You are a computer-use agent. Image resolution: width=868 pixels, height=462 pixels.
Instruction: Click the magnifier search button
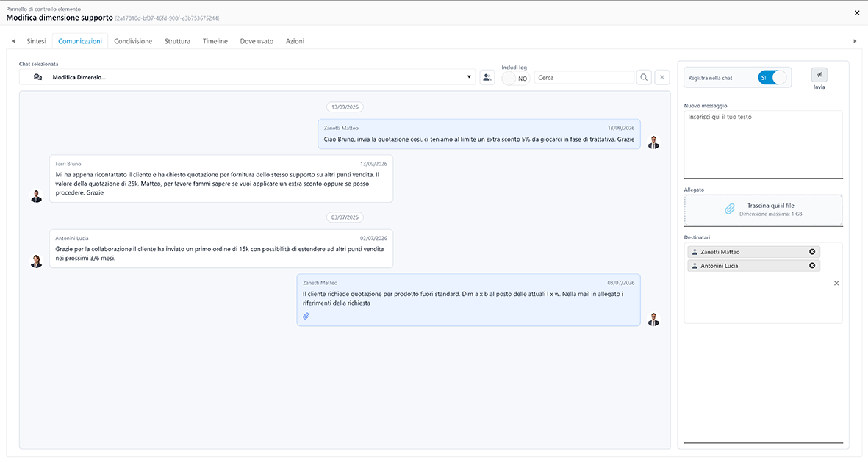pyautogui.click(x=644, y=77)
